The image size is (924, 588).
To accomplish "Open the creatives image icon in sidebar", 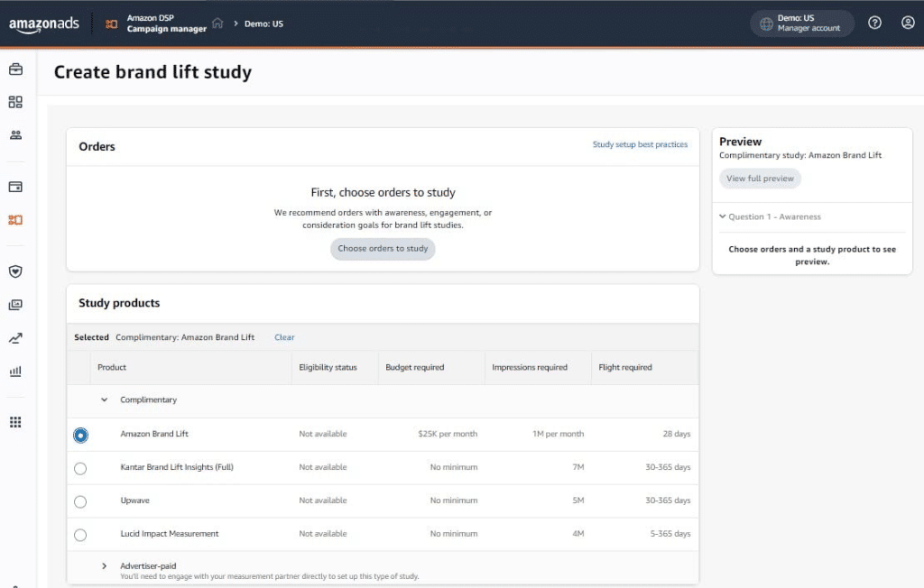I will 16,305.
